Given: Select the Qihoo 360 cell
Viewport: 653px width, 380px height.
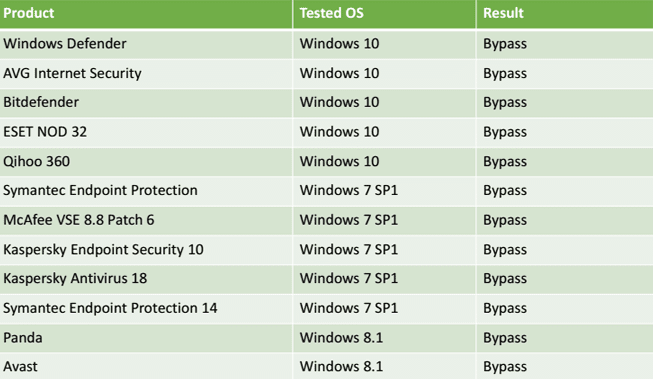Looking at the screenshot, I should [146, 162].
